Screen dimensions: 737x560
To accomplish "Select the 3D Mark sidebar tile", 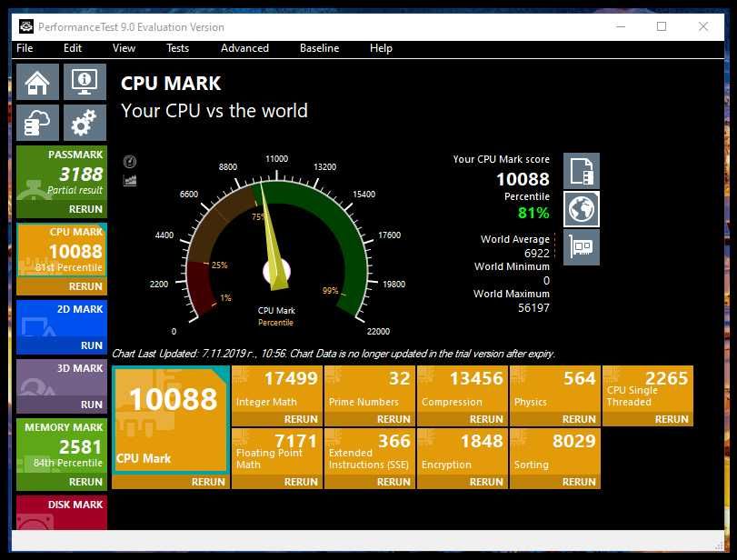I will click(x=62, y=378).
